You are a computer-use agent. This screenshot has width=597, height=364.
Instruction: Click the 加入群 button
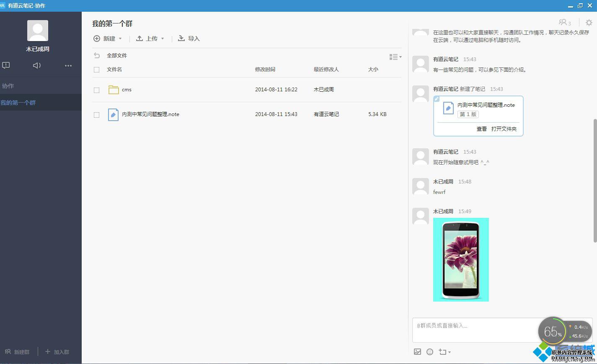[57, 352]
